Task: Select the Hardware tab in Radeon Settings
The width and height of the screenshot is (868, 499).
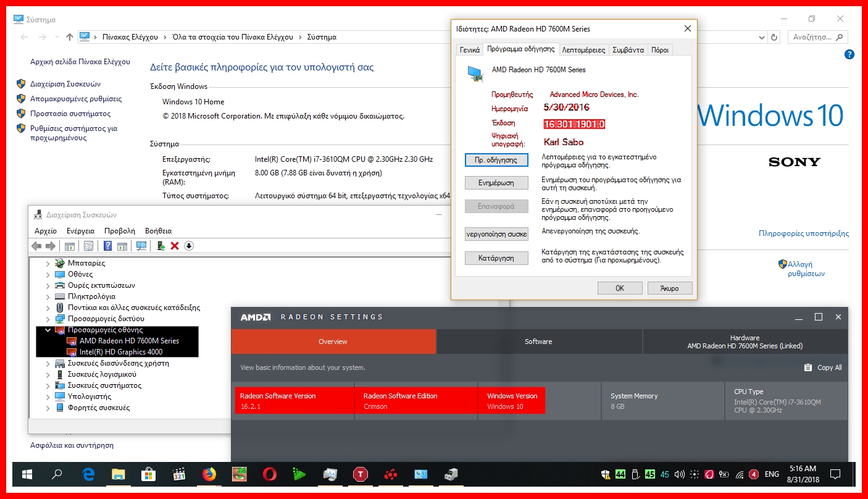Action: click(x=745, y=342)
